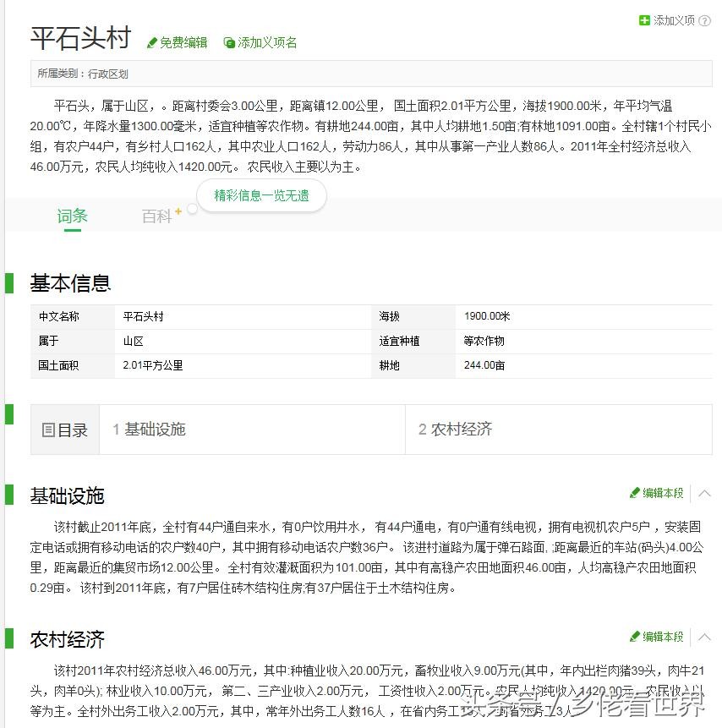The image size is (722, 728).
Task: Select the 2.01平方公里 land area table cell
Action: (x=153, y=365)
